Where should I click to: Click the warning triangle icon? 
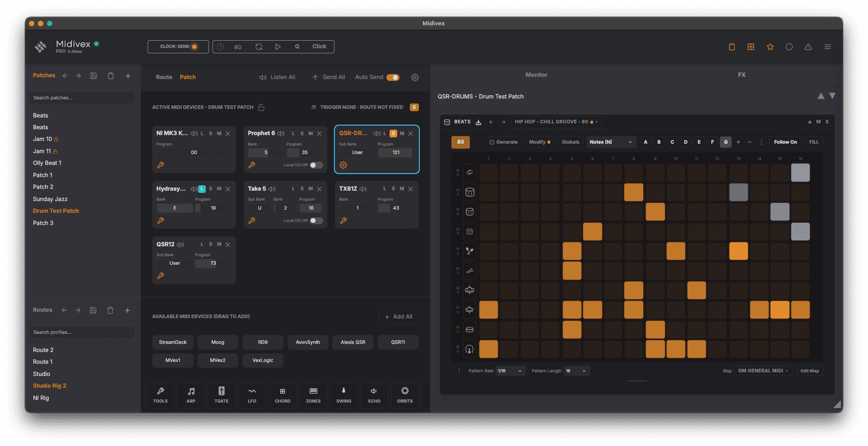[808, 47]
